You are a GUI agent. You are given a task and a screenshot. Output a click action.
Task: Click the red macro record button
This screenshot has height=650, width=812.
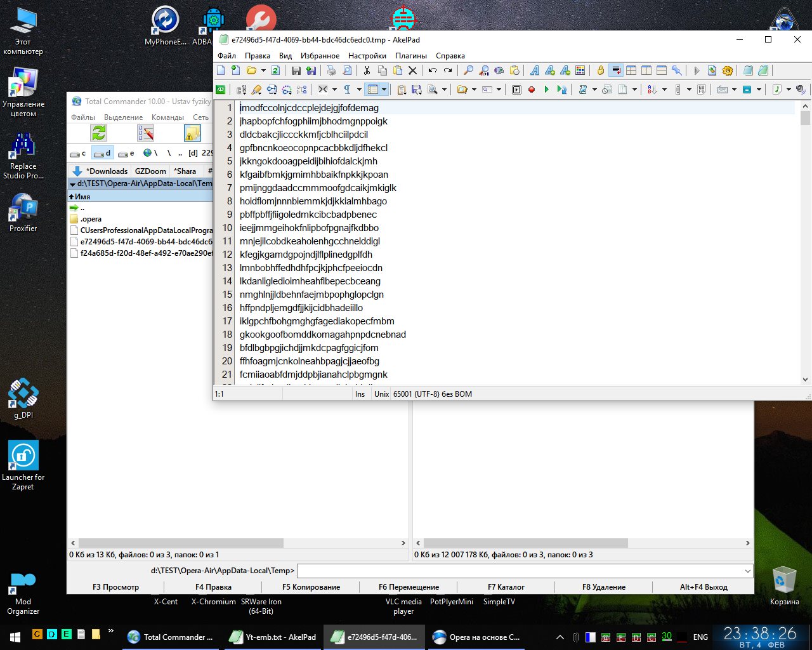[532, 90]
